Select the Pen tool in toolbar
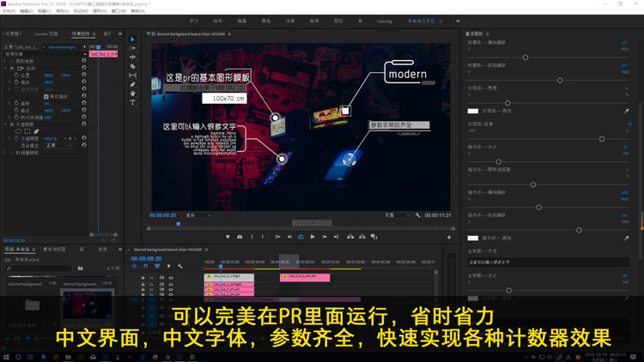This screenshot has height=362, width=644. pos(132,85)
